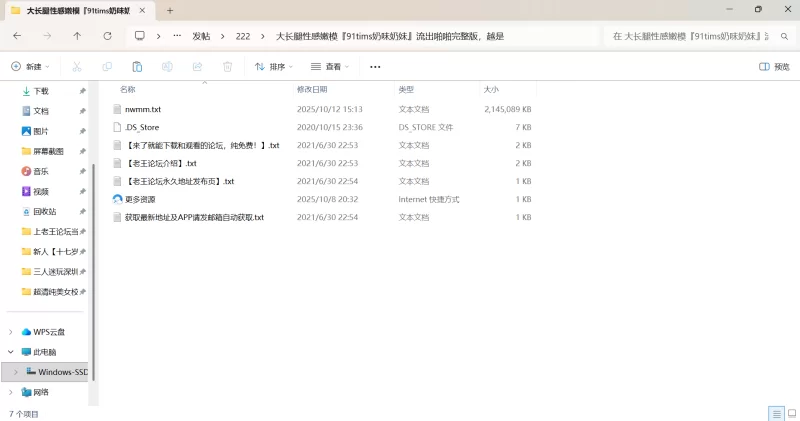Switch to large thumbnails view icon

791,413
